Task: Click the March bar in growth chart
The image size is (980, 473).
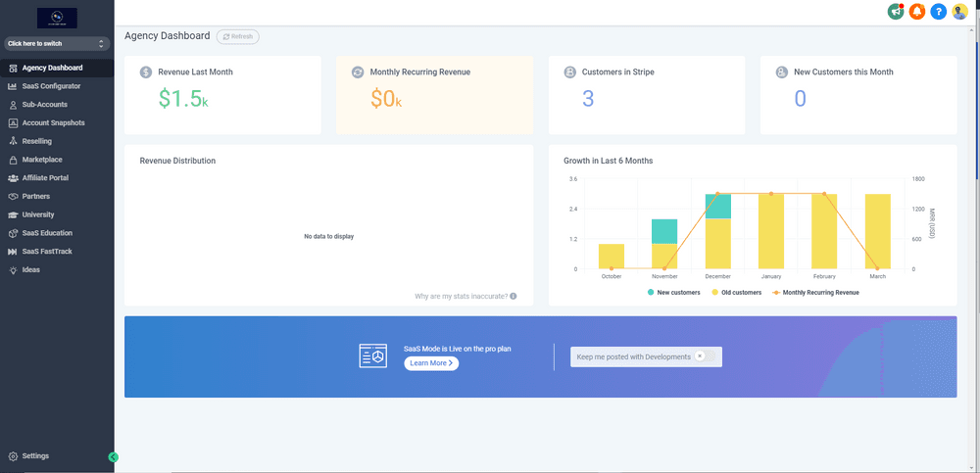Action: point(877,231)
